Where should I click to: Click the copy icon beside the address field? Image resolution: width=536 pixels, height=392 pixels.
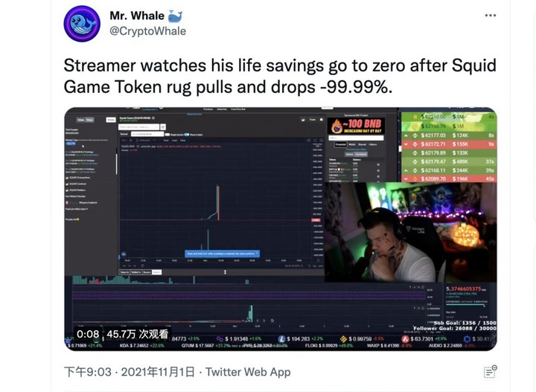point(163,127)
